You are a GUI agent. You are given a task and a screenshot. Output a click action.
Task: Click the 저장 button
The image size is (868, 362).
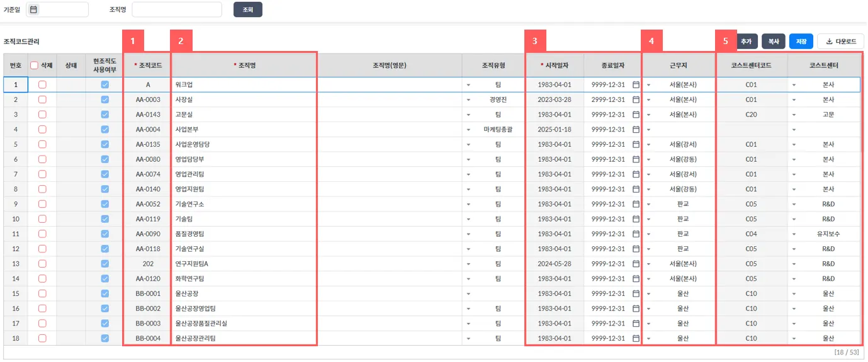click(801, 42)
